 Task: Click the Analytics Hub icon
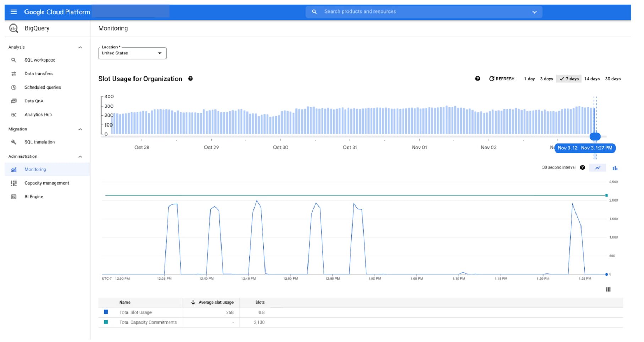pos(13,115)
